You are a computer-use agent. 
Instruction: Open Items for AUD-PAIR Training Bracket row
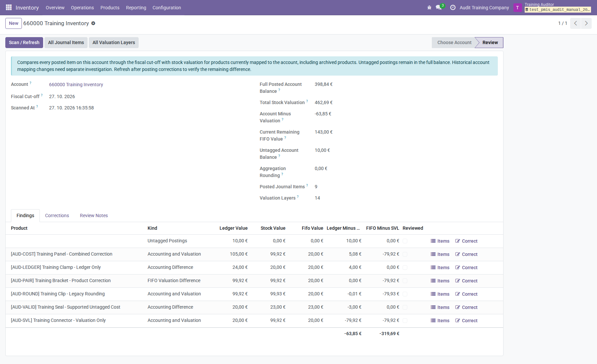[440, 281]
